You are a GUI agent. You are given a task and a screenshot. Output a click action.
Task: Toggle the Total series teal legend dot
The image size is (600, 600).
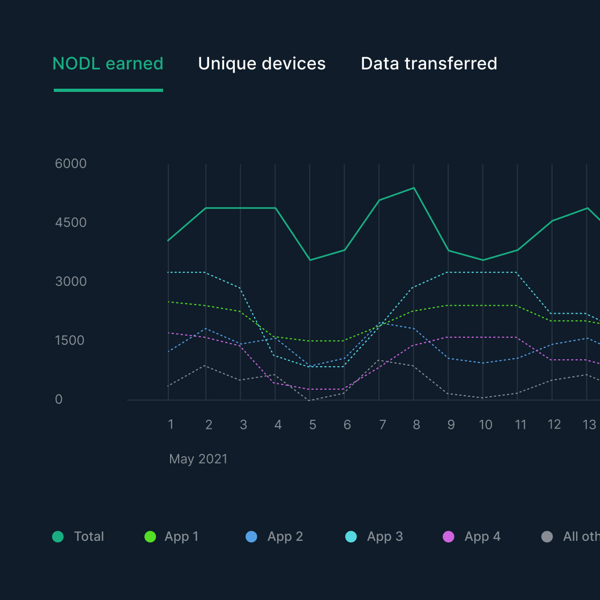point(58,537)
